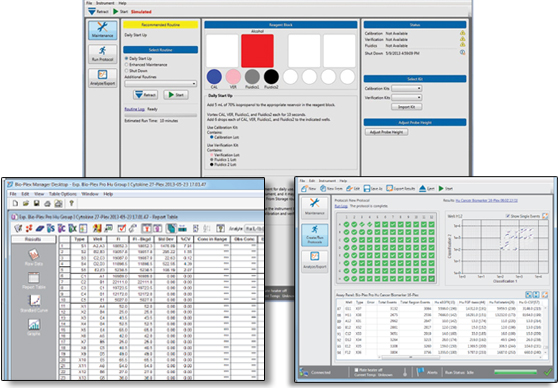Click the Save floppy icon in Bio-Plex Manager Desktop toolbar
The image size is (558, 388).
[x=37, y=203]
